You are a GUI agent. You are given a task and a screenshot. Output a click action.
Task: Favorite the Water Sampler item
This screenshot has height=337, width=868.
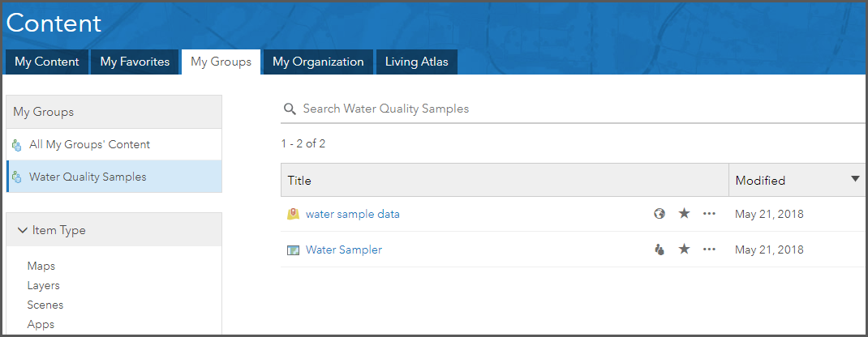[684, 250]
